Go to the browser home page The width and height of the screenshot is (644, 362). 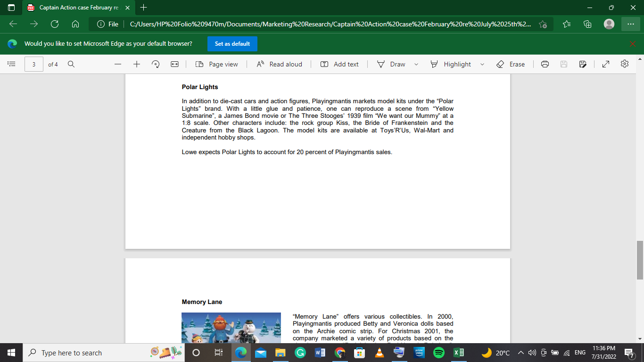[75, 24]
